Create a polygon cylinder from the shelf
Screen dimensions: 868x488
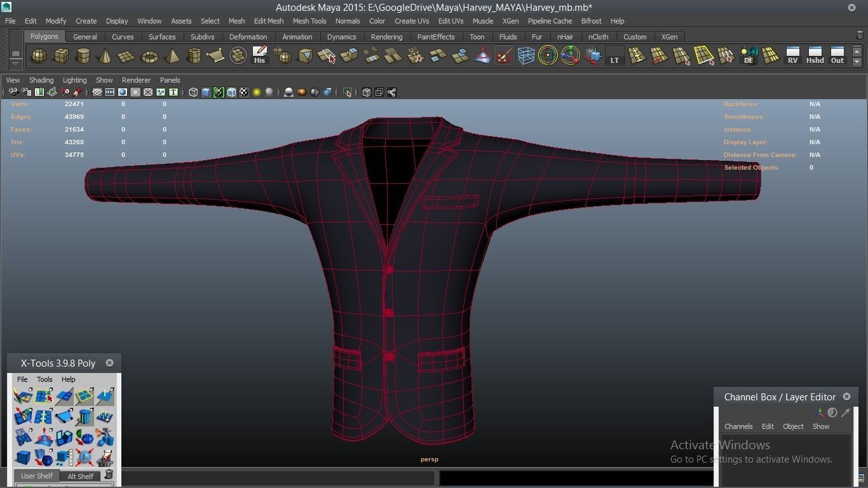[83, 56]
